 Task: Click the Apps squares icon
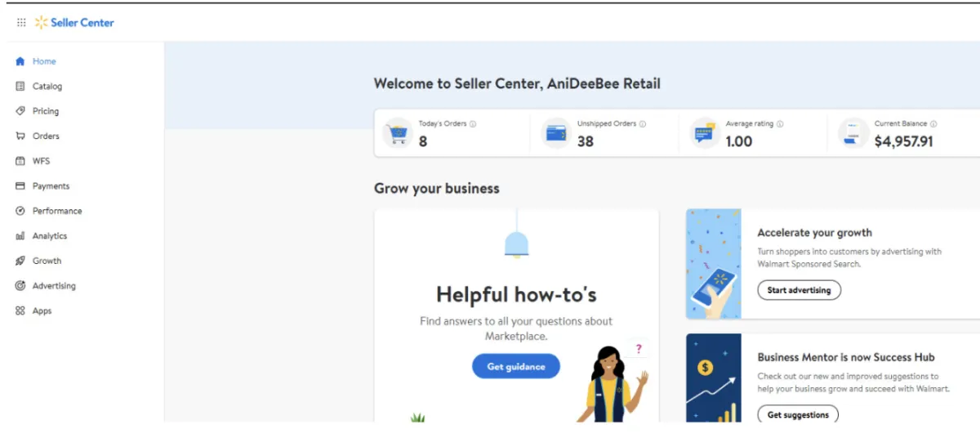20,311
